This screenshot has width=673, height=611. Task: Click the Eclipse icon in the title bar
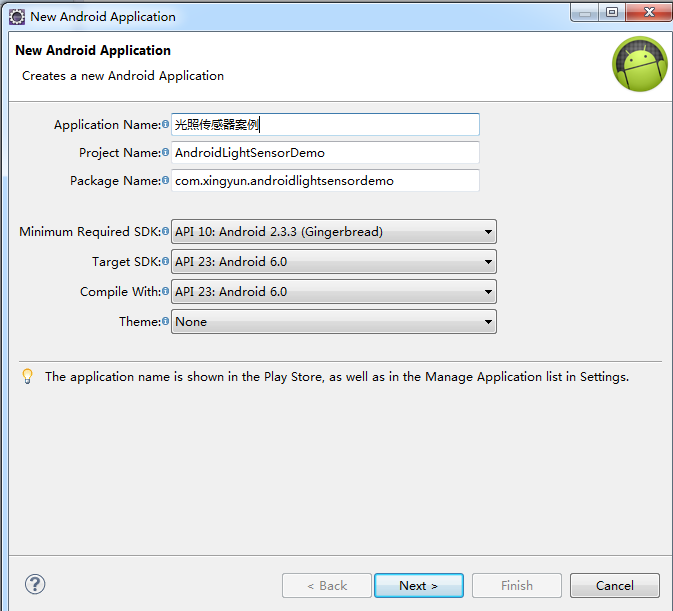click(x=17, y=17)
